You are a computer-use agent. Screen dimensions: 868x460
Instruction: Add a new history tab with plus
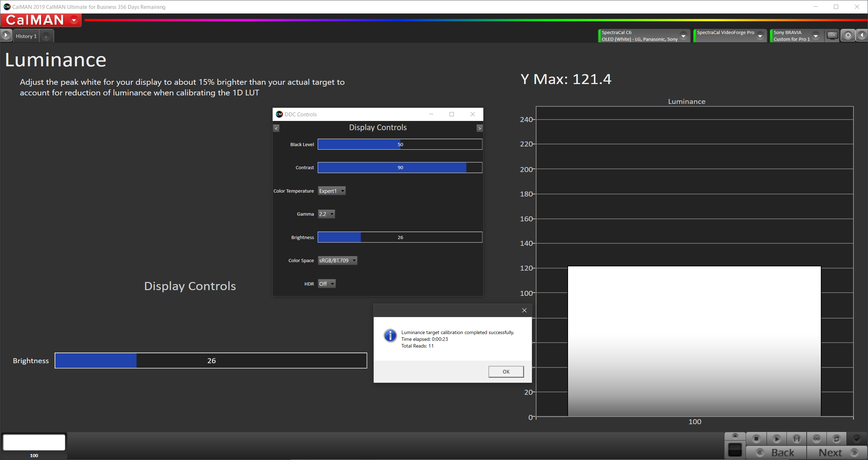[46, 37]
